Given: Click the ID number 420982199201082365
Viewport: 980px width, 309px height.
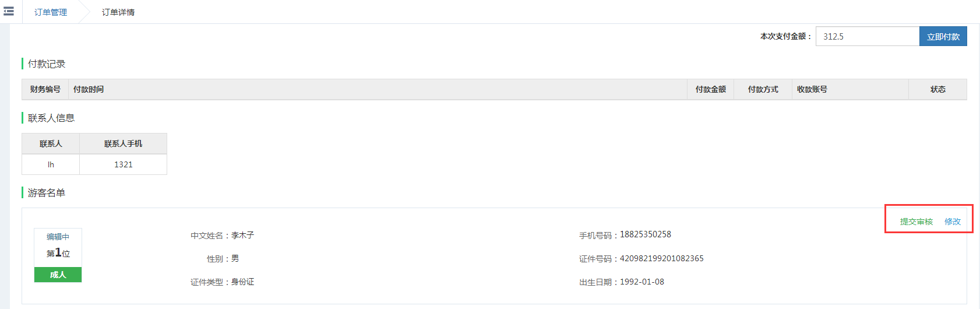Looking at the screenshot, I should tap(661, 258).
